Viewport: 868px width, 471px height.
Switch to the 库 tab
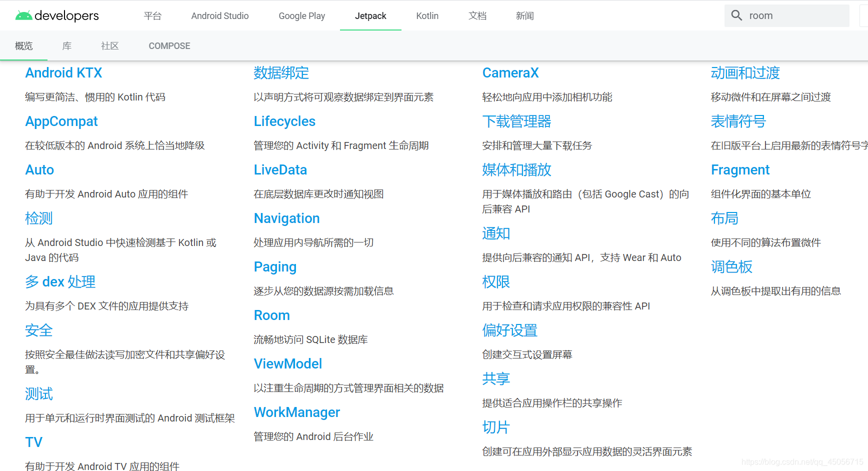click(x=67, y=46)
